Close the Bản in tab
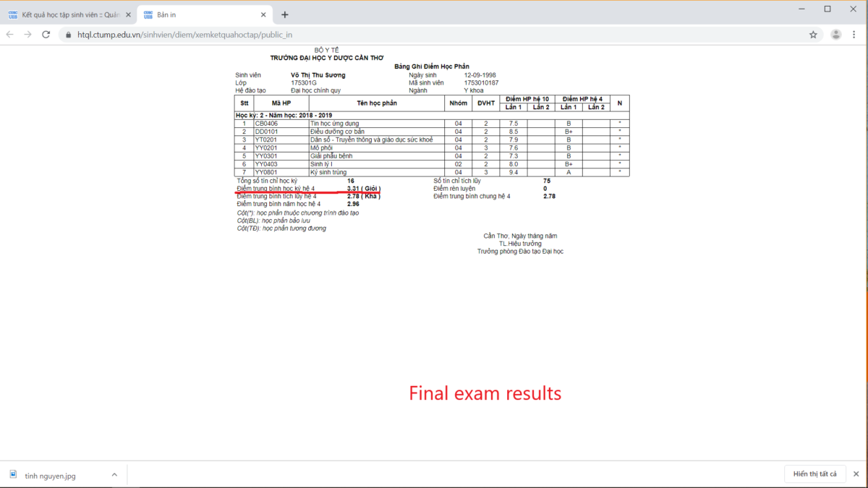This screenshot has width=868, height=488. coord(265,14)
